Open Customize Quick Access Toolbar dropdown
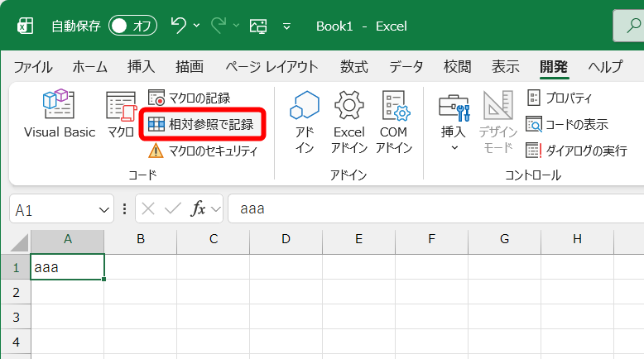The height and width of the screenshot is (359, 644). [x=286, y=26]
